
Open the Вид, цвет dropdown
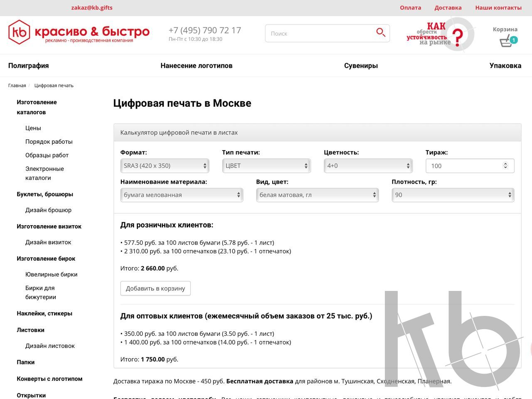click(317, 195)
